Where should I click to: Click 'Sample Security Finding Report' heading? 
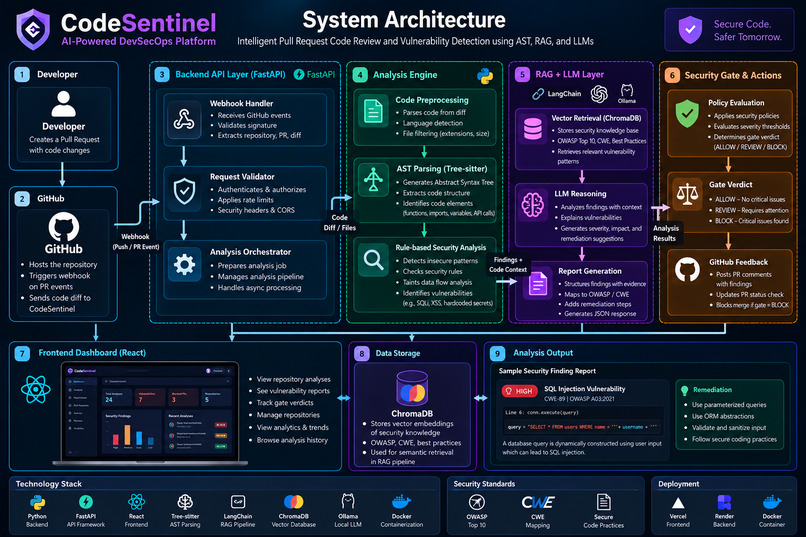(547, 371)
